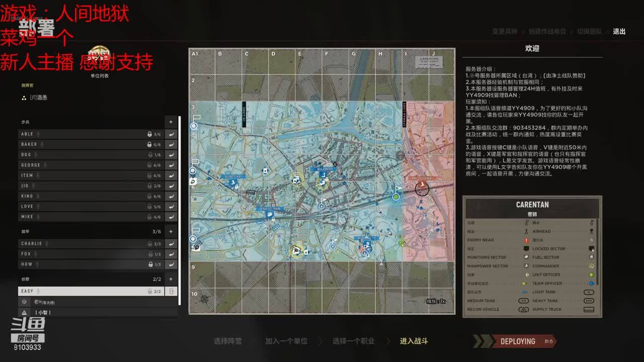Select player 小智 in the EASY unit

pos(98,312)
